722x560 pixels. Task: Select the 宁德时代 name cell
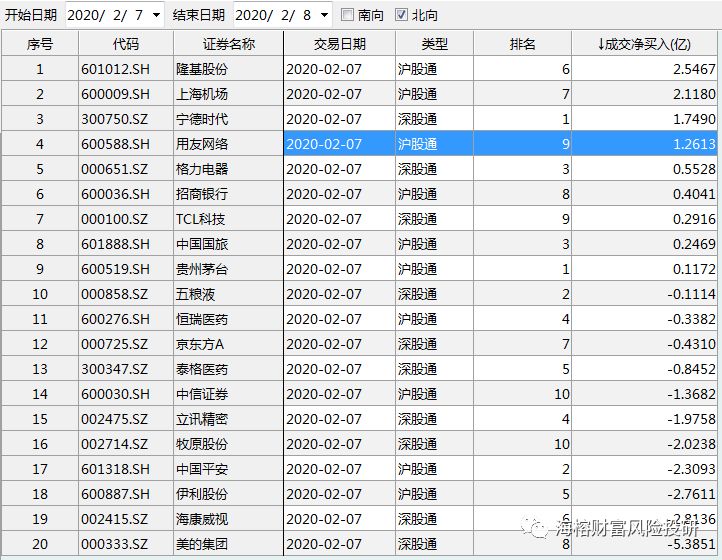228,119
